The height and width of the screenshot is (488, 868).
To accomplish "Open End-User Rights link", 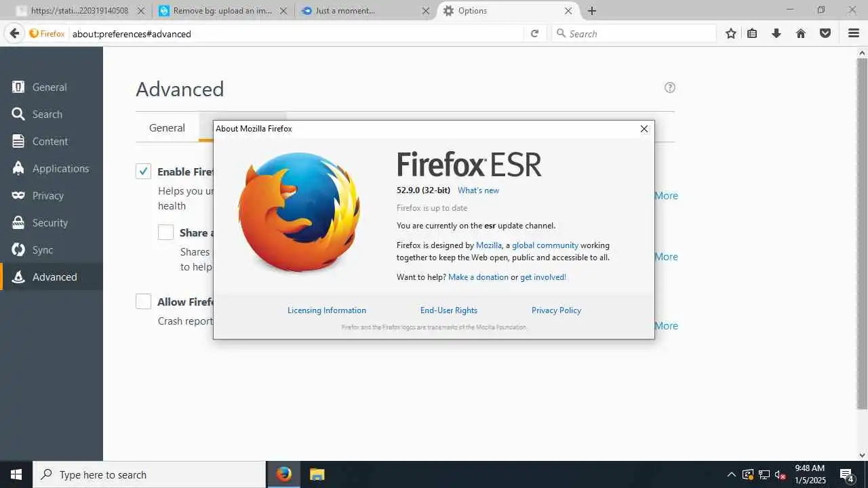I will 449,310.
